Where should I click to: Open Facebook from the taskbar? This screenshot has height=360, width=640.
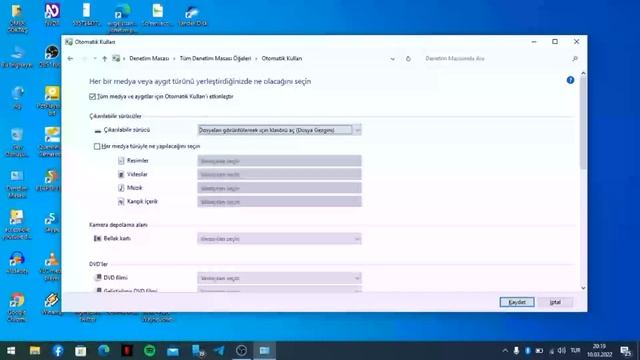[58, 351]
